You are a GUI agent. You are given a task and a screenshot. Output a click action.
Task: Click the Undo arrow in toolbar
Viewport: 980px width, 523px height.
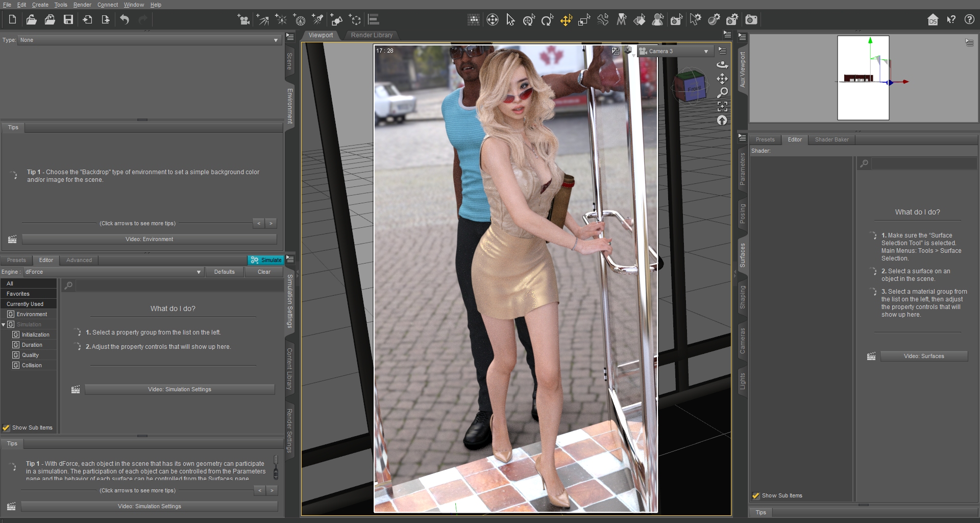point(125,20)
